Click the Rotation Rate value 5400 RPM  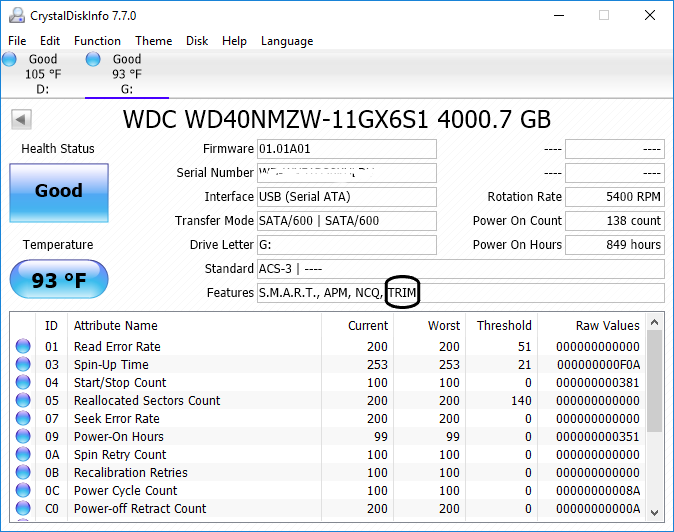click(x=615, y=197)
